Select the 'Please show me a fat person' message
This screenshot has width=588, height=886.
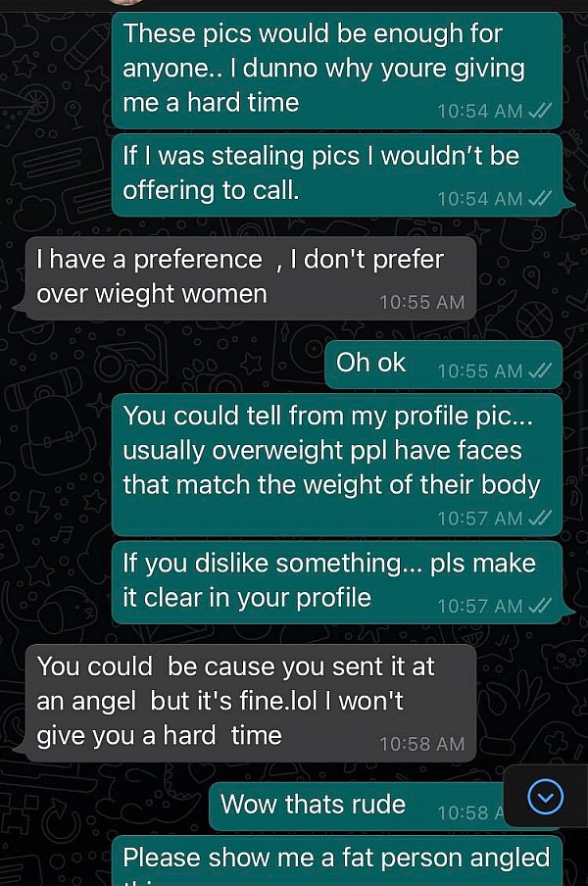tap(336, 860)
